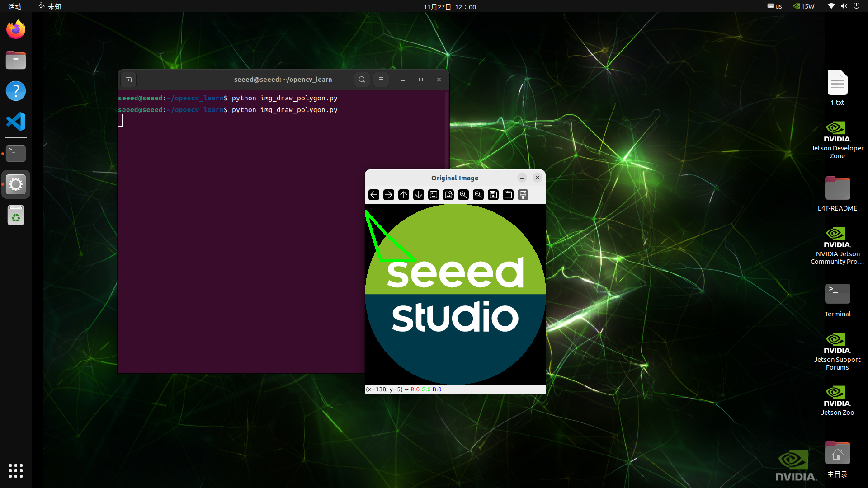Pan the image right in Original Image

389,195
